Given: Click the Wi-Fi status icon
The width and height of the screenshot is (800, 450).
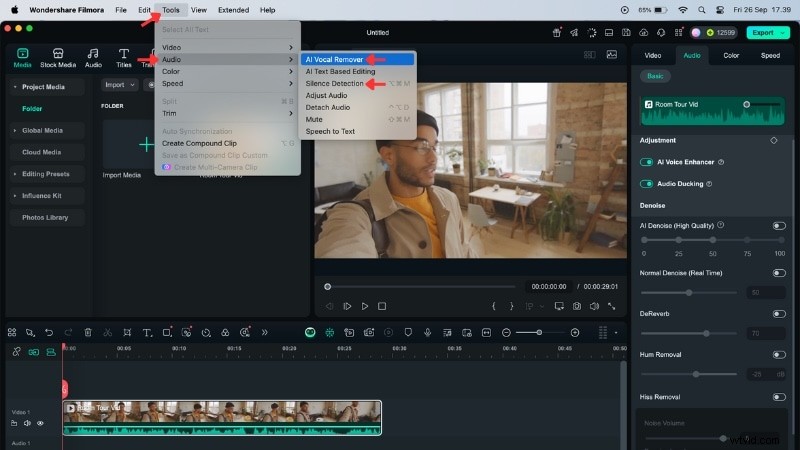Looking at the screenshot, I should click(x=683, y=10).
